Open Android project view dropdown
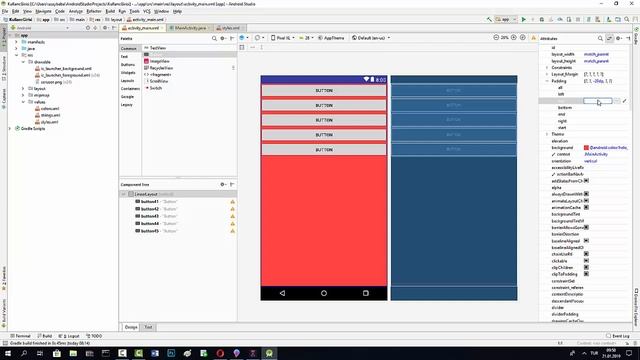Viewport: 640px width, 360px height. click(x=40, y=28)
